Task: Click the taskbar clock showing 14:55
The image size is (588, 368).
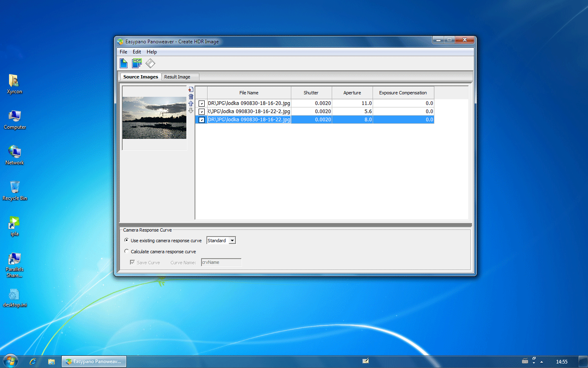Action: point(561,361)
